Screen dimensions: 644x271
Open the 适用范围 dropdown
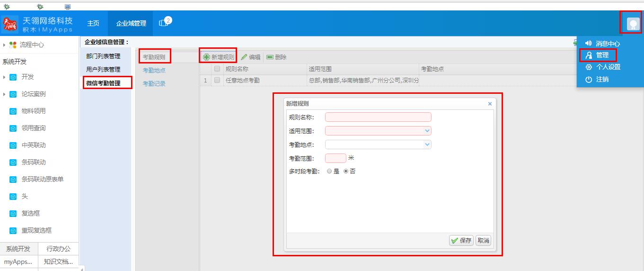point(427,131)
